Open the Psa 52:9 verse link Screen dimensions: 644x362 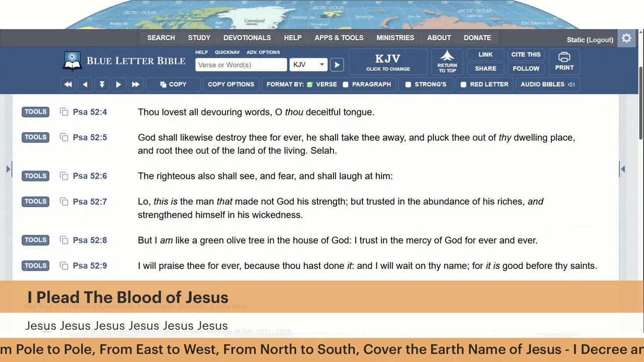90,266
